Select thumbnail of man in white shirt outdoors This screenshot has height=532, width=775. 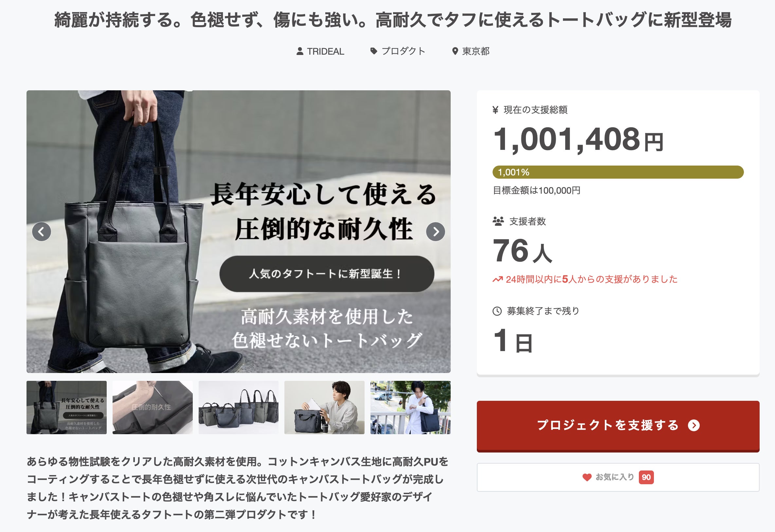410,407
